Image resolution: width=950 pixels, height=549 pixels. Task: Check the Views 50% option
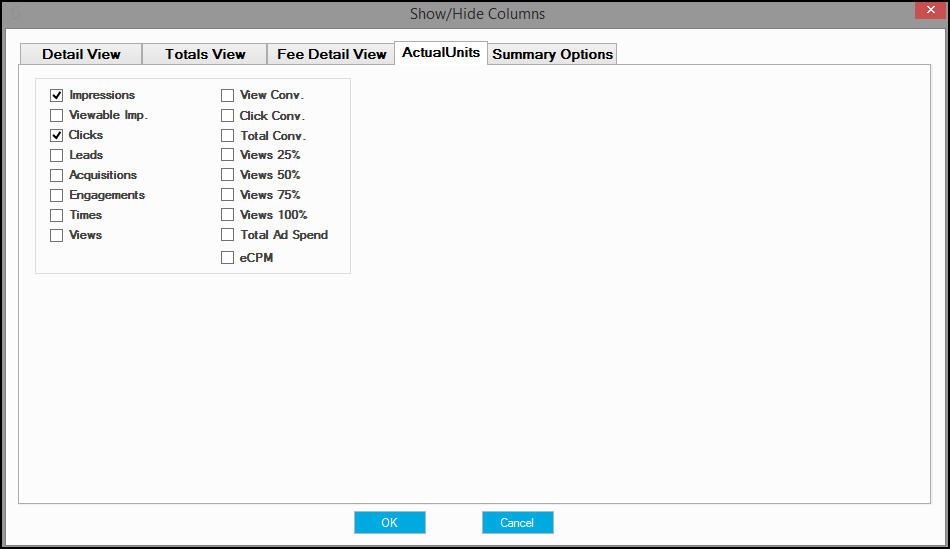(x=227, y=175)
